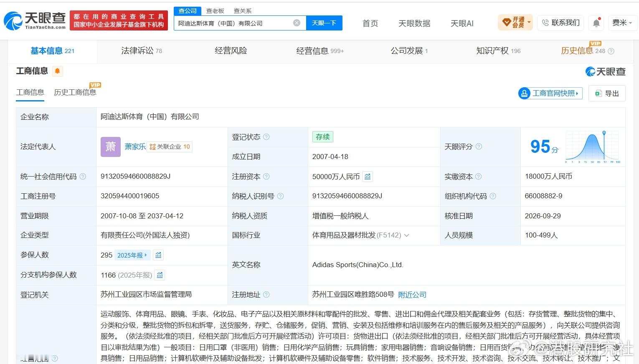Click help icon beside 历史信息 248
The width and height of the screenshot is (639, 364).
(x=611, y=51)
